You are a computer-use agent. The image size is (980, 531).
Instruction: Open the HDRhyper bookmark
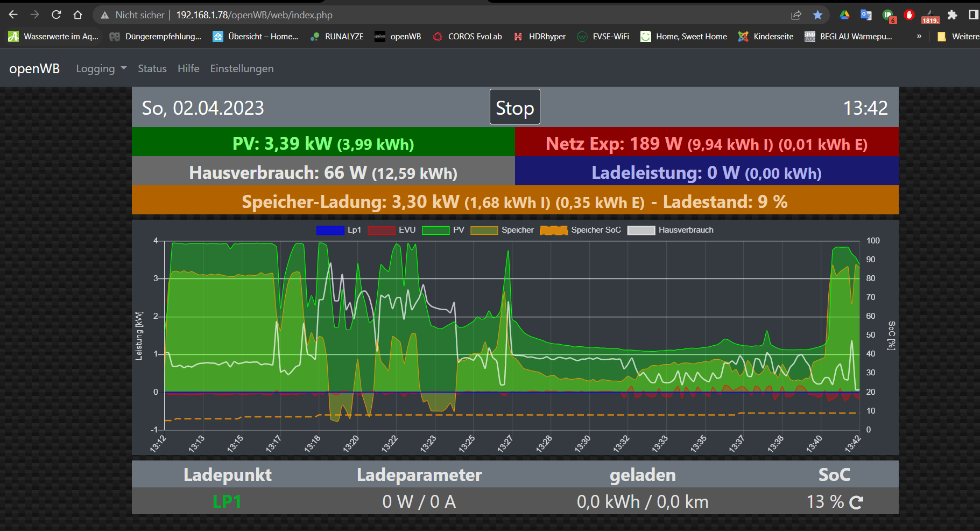(540, 37)
